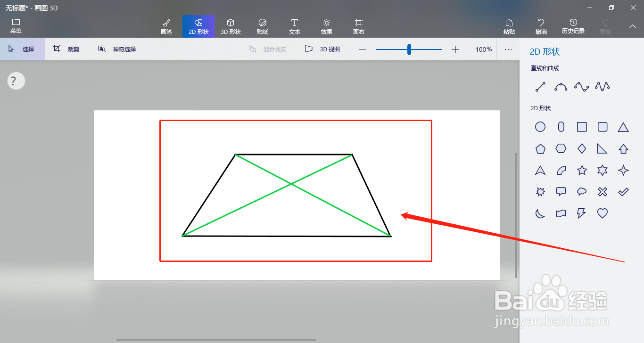
Task: Choose the five-pointed star shape
Action: click(582, 170)
